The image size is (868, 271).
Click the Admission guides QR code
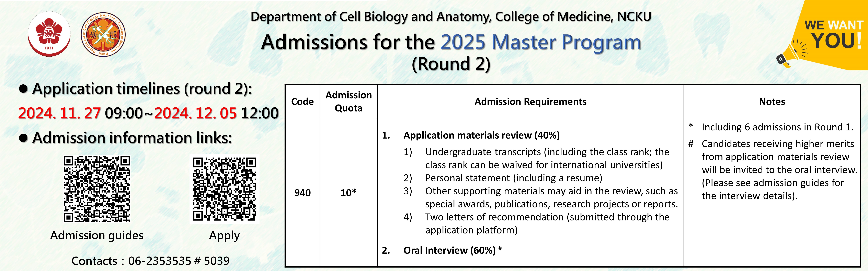click(97, 189)
